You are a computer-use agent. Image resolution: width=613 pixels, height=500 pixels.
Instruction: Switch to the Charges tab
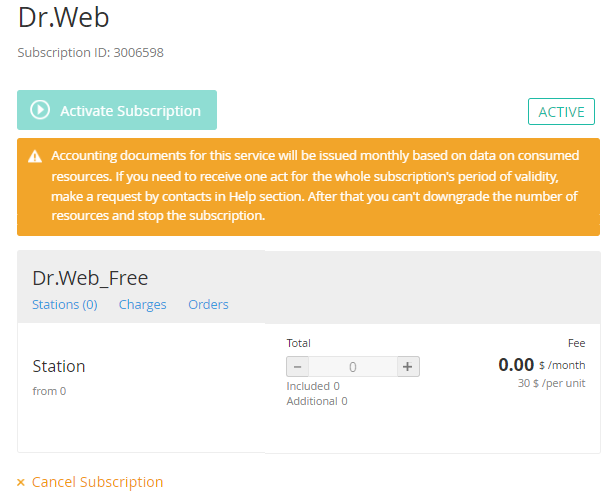pos(142,304)
